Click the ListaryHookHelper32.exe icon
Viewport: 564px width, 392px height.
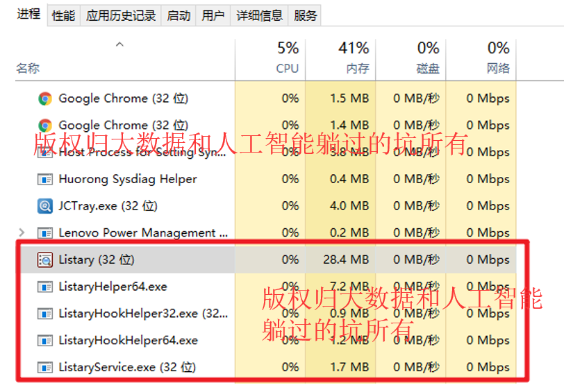45,314
